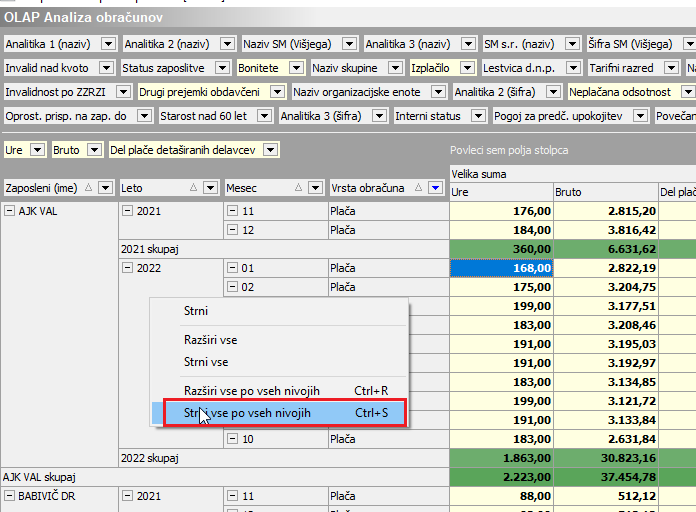
Task: Open the Izplačilo field dropdown
Action: coord(467,68)
